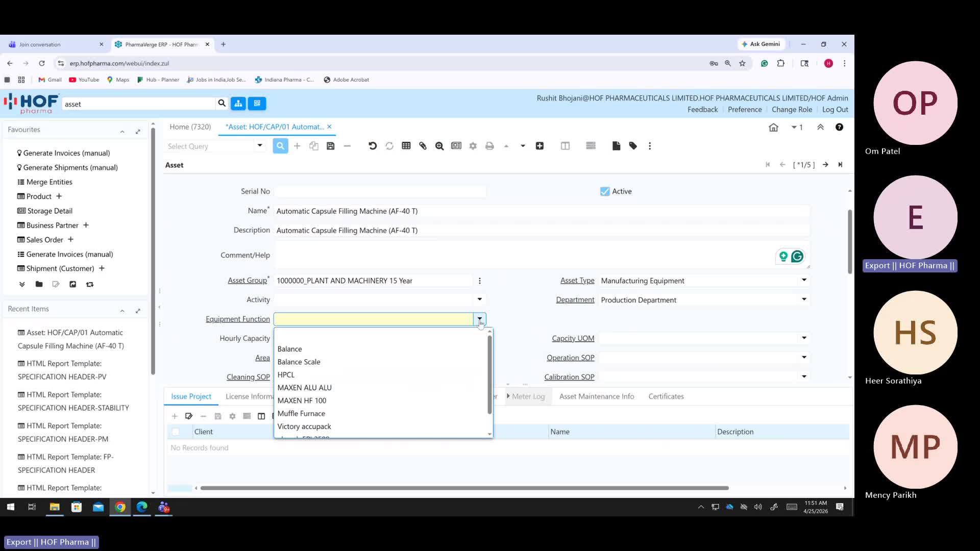Click the dropdown list vertical scrollbar
The height and width of the screenshot is (551, 980).
[489, 374]
